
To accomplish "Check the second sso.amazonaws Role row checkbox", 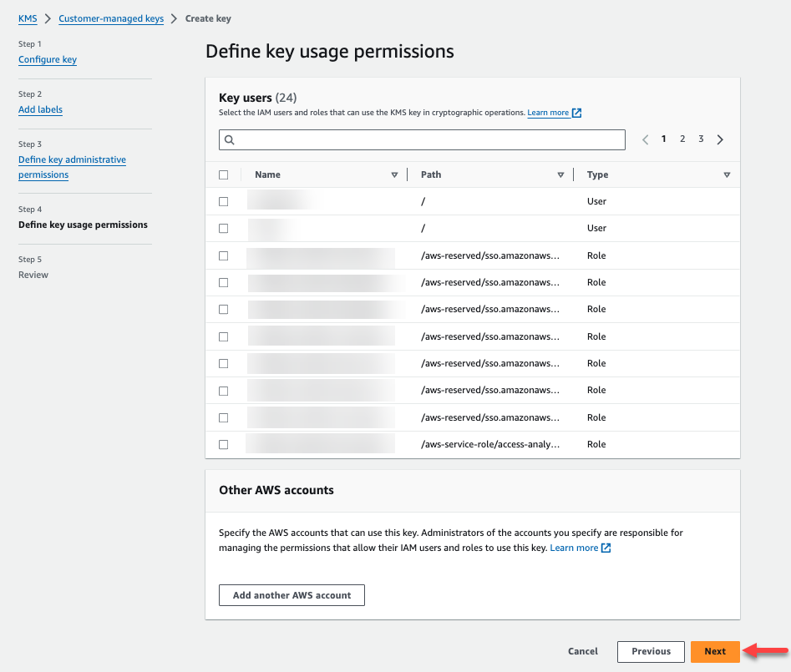I will coord(224,283).
